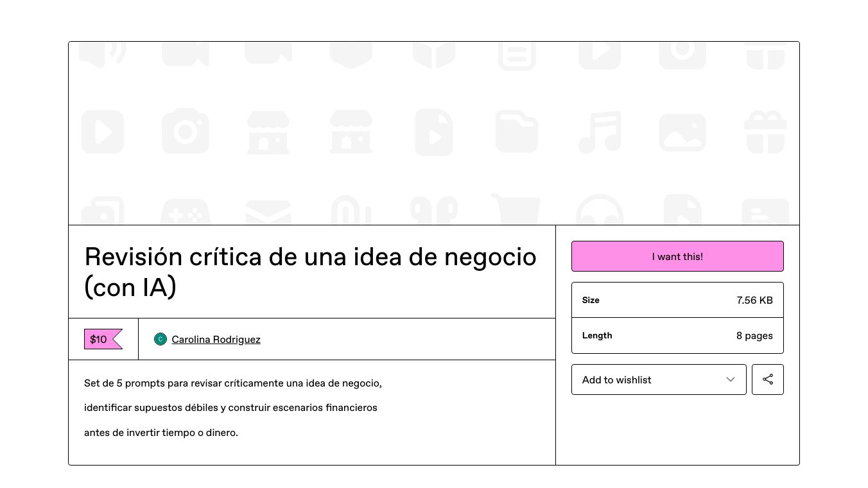Screen dimensions: 868x488
Task: Click the play button icon in the banner
Action: click(102, 132)
